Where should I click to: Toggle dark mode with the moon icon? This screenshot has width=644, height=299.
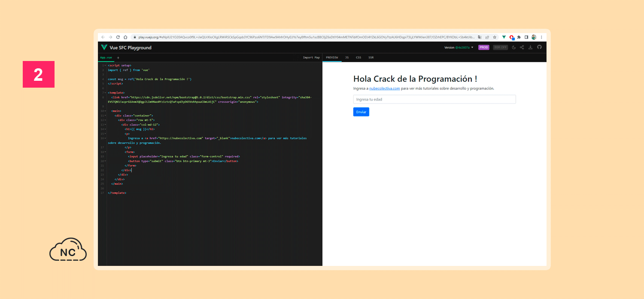(x=514, y=47)
